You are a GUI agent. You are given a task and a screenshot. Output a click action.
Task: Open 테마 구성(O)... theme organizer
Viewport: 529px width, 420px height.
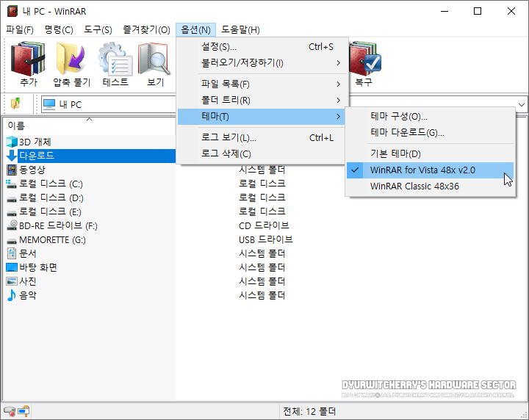click(x=430, y=116)
